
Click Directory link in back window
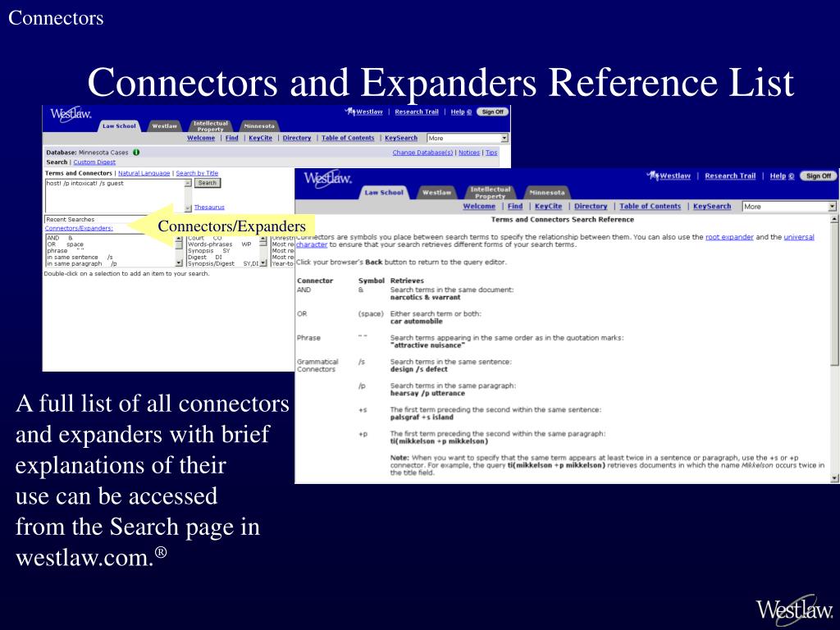click(297, 138)
